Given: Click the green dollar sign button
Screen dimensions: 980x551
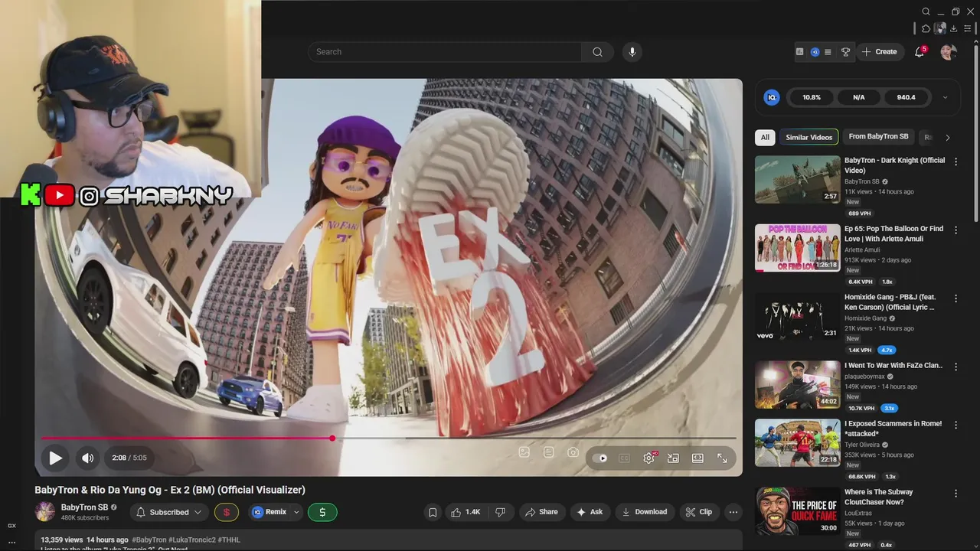Looking at the screenshot, I should [322, 512].
